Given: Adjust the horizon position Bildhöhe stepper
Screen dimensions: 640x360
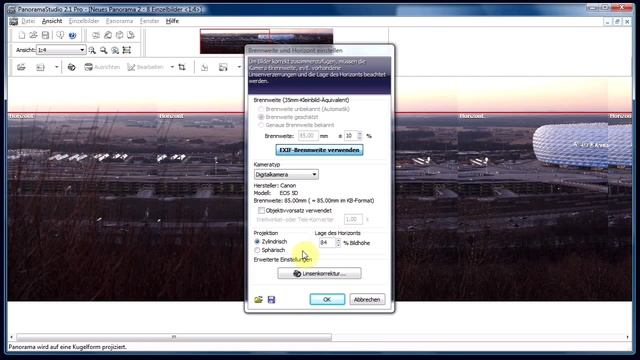Looking at the screenshot, I should 338,242.
